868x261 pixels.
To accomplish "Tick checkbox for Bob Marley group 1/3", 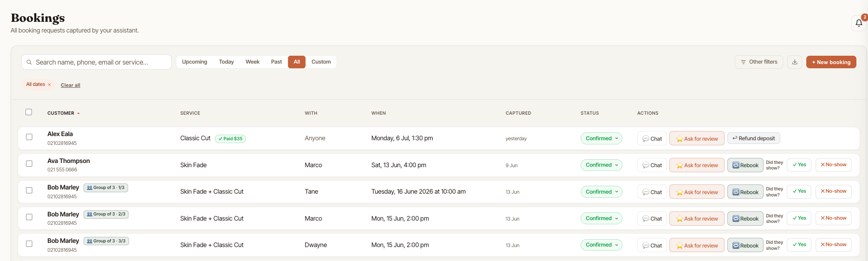I will [29, 190].
